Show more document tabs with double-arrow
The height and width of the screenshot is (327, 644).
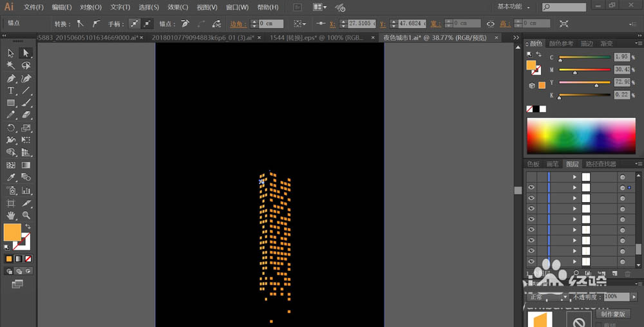coord(516,37)
